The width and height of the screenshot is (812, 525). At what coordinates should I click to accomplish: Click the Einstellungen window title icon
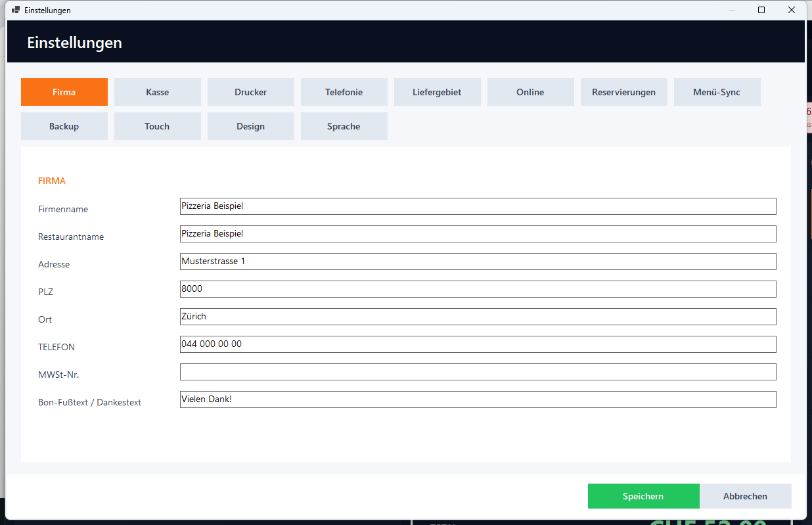[x=16, y=10]
